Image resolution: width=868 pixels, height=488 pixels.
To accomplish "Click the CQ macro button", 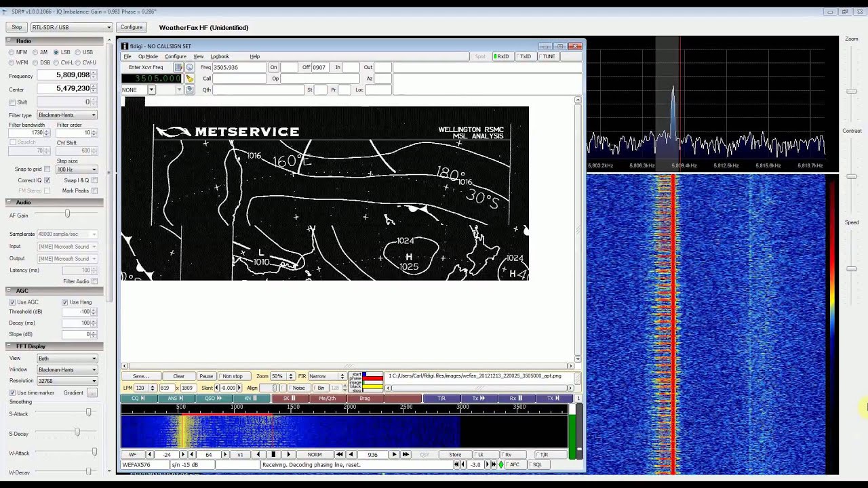I will point(138,399).
